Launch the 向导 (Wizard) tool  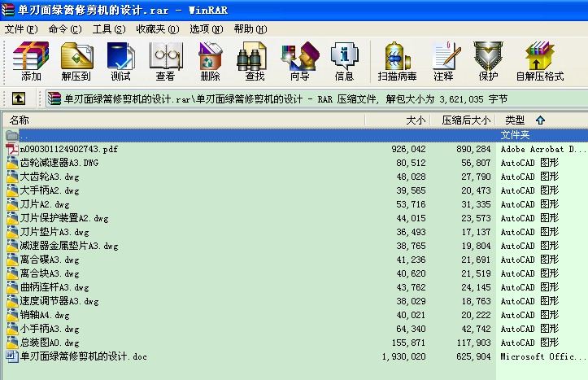[299, 62]
